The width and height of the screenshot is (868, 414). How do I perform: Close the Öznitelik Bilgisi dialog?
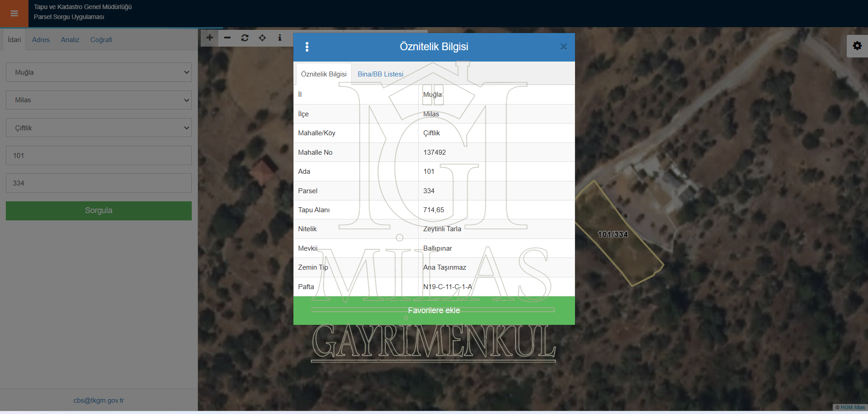(x=563, y=47)
